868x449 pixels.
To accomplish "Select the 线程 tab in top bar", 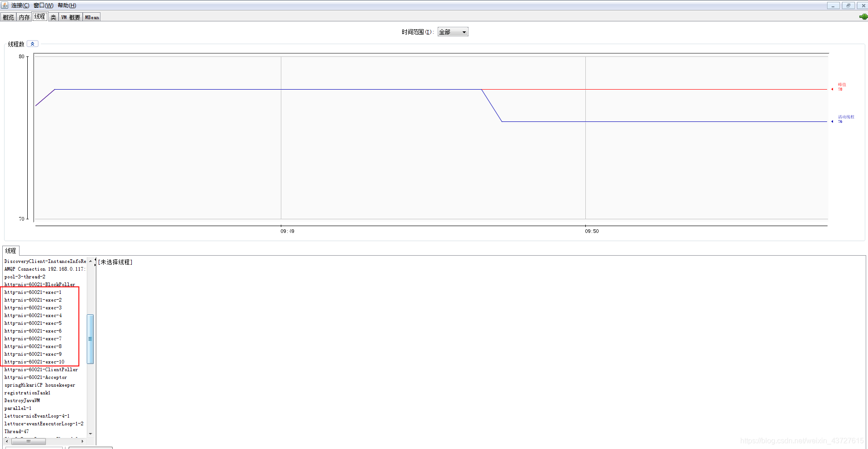I will [x=40, y=16].
